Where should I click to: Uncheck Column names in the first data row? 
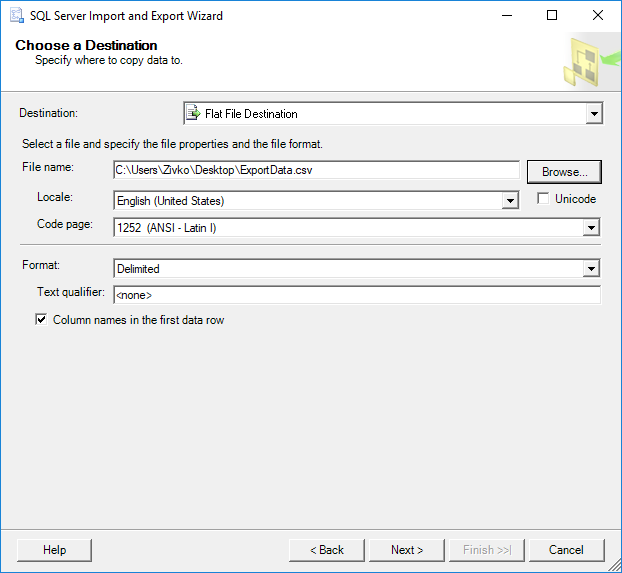click(x=41, y=319)
